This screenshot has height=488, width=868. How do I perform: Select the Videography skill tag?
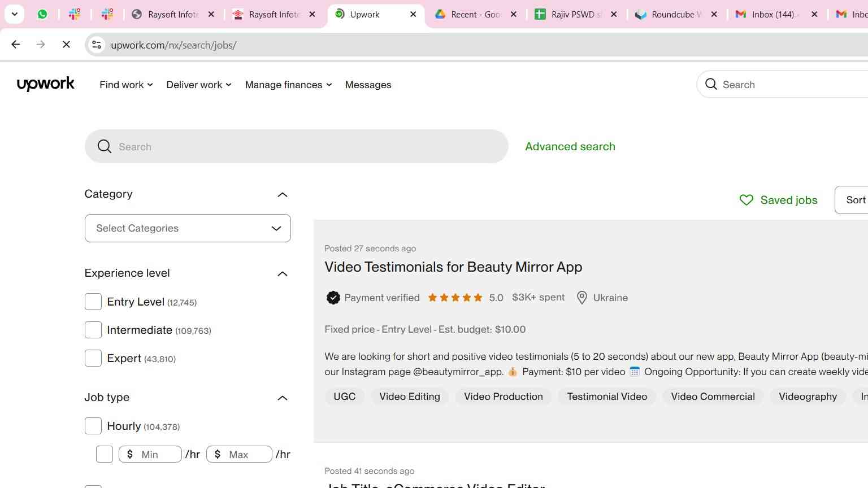click(808, 396)
